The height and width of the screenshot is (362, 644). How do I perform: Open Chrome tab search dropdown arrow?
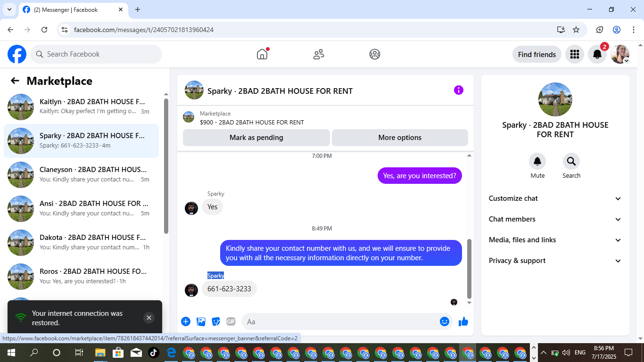(x=9, y=9)
